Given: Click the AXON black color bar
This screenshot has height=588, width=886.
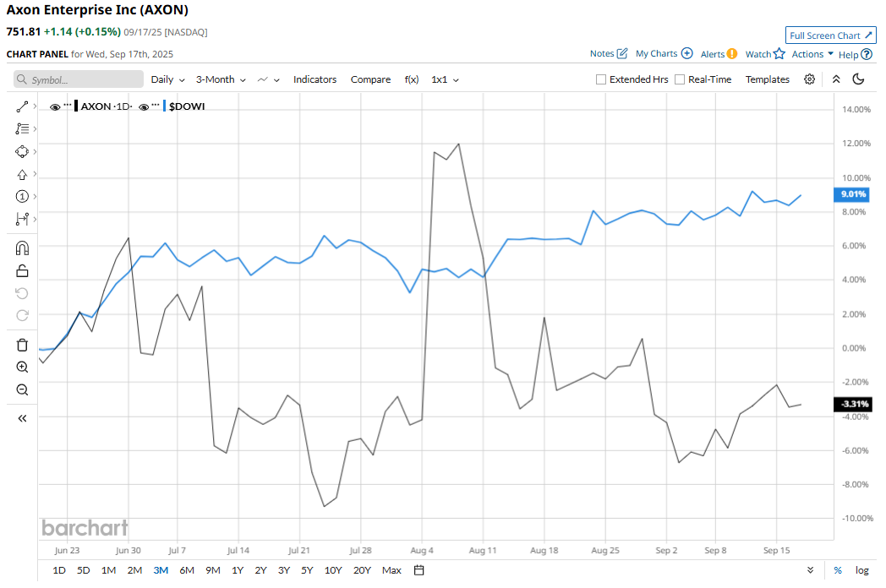Looking at the screenshot, I should point(76,106).
